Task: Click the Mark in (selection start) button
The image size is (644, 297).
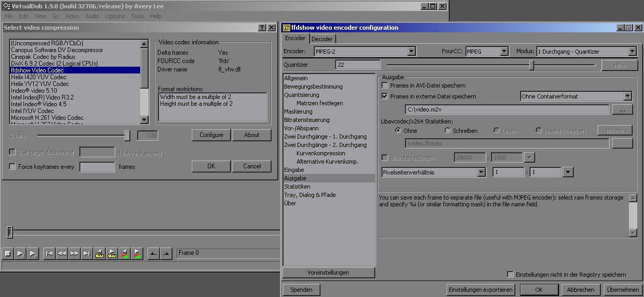Action: coord(154,254)
